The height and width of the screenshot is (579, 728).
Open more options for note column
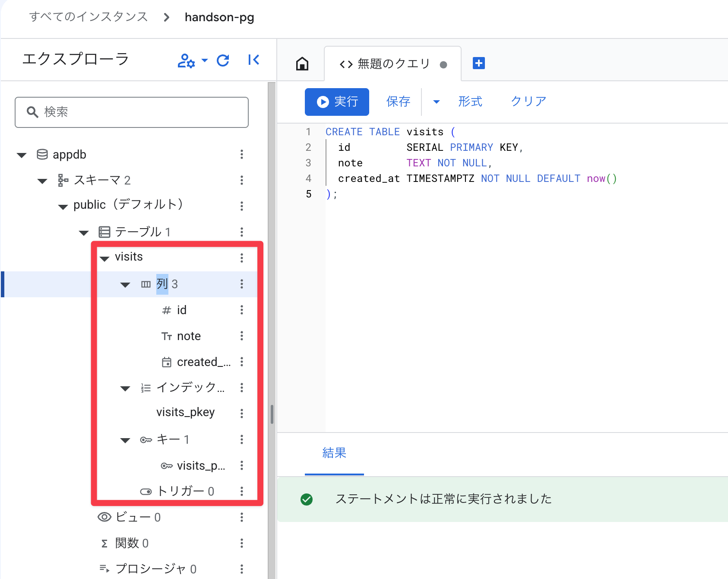tap(242, 336)
